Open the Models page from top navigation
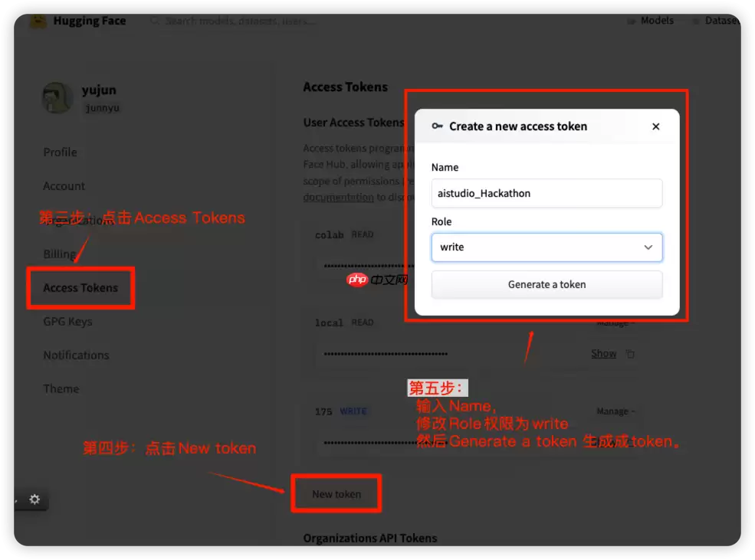755x560 pixels. pos(652,21)
